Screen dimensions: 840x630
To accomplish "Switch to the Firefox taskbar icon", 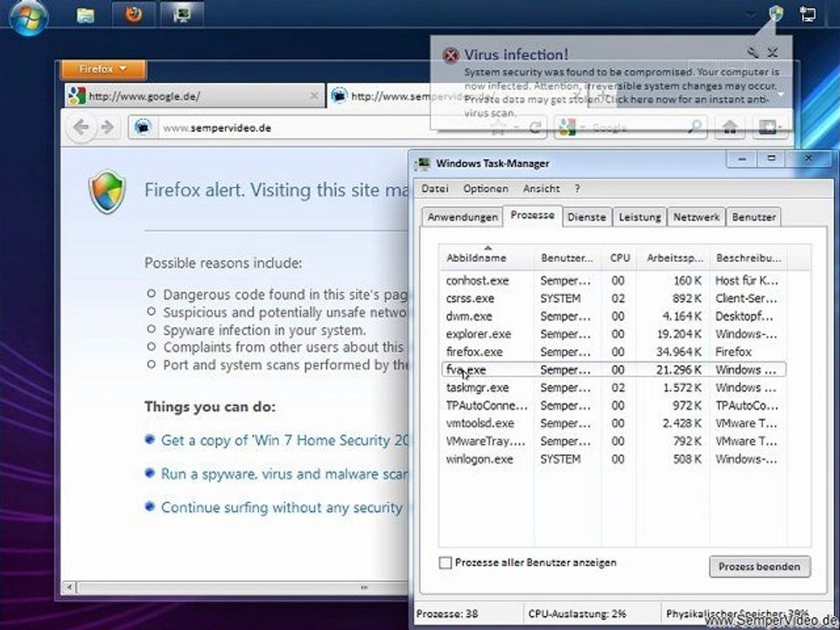I will (x=134, y=14).
